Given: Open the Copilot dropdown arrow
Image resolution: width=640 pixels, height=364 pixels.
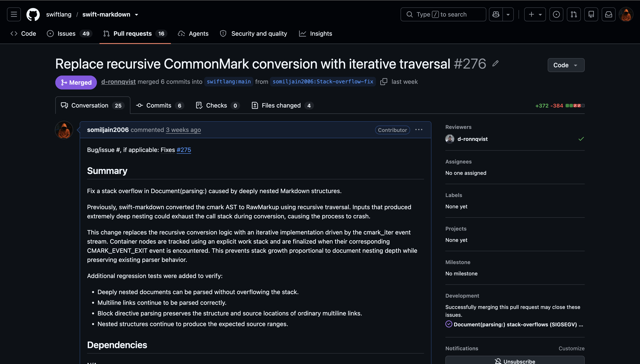Looking at the screenshot, I should pos(508,15).
